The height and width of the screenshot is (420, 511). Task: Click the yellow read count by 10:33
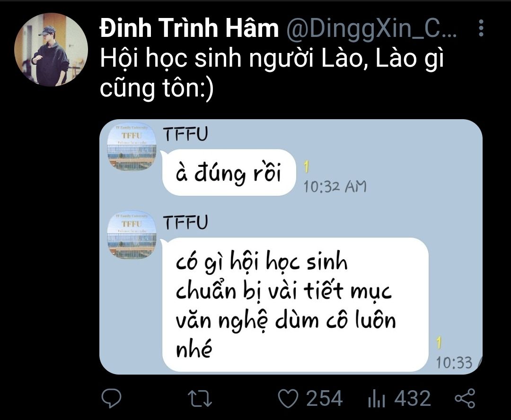click(439, 343)
